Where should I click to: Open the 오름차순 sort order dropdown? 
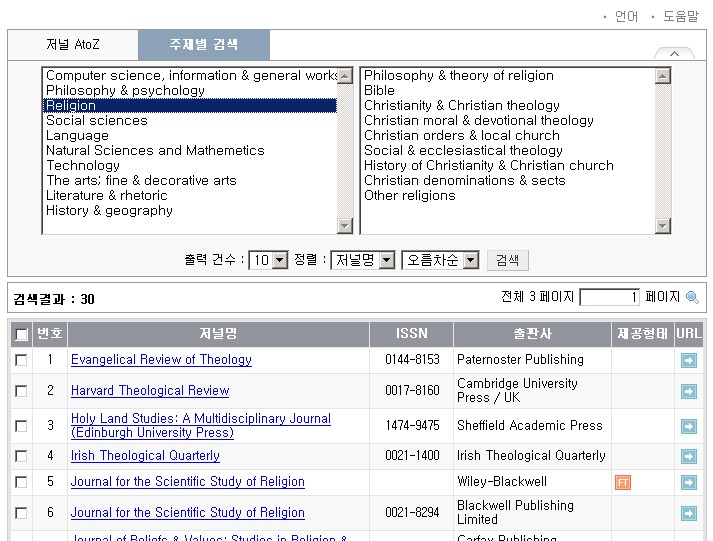pos(440,260)
